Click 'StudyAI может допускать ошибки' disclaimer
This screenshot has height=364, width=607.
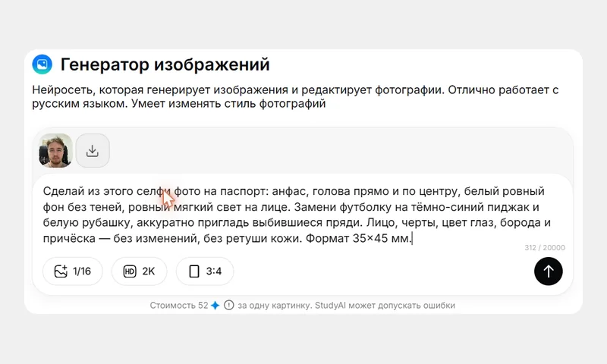point(385,305)
